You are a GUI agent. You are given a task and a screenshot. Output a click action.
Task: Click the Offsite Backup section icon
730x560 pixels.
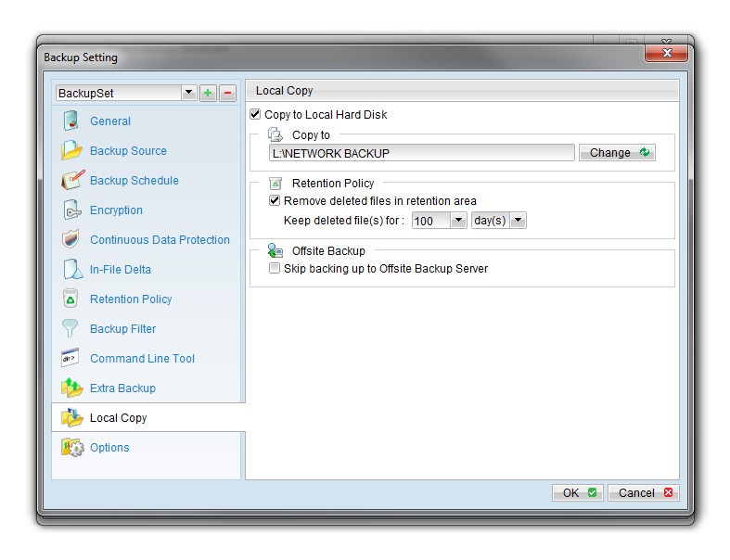275,250
